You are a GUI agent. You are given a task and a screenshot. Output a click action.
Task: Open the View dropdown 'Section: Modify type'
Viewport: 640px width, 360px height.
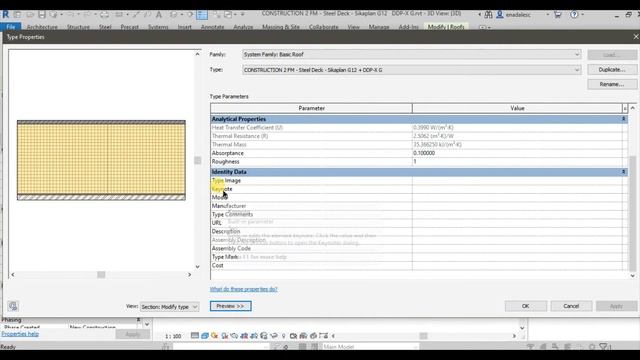169,307
